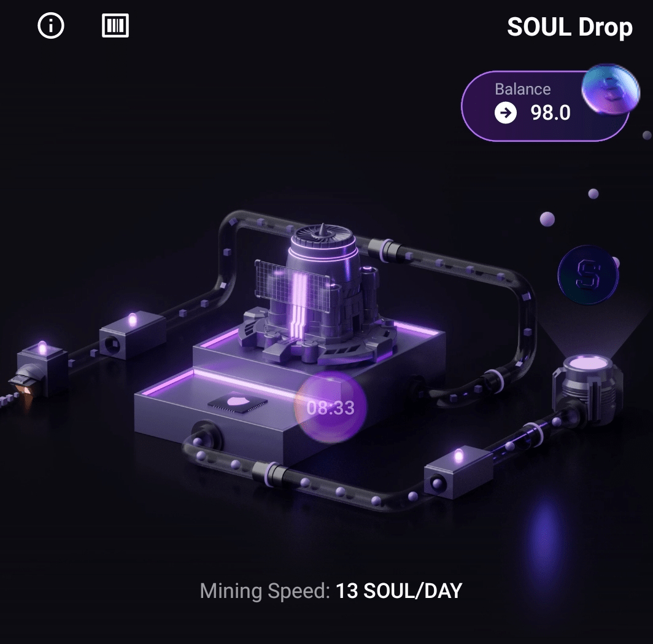Image resolution: width=653 pixels, height=644 pixels.
Task: Click the lit box on lower pipe
Action: 458,471
